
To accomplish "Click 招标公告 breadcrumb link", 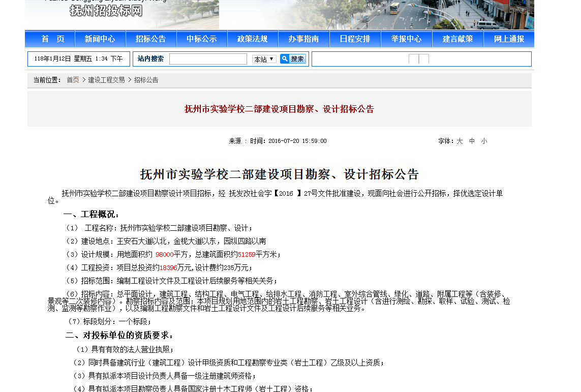I will point(146,80).
